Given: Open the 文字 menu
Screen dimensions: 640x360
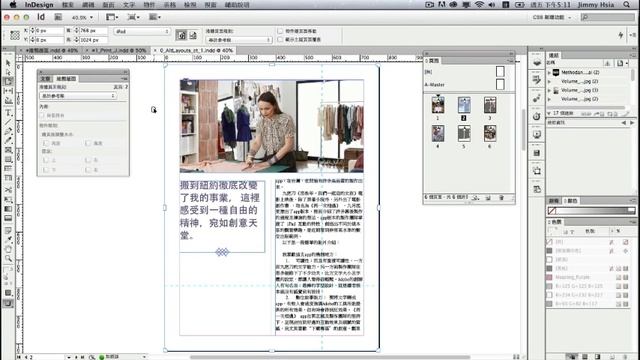Looking at the screenshot, I should [129, 5].
